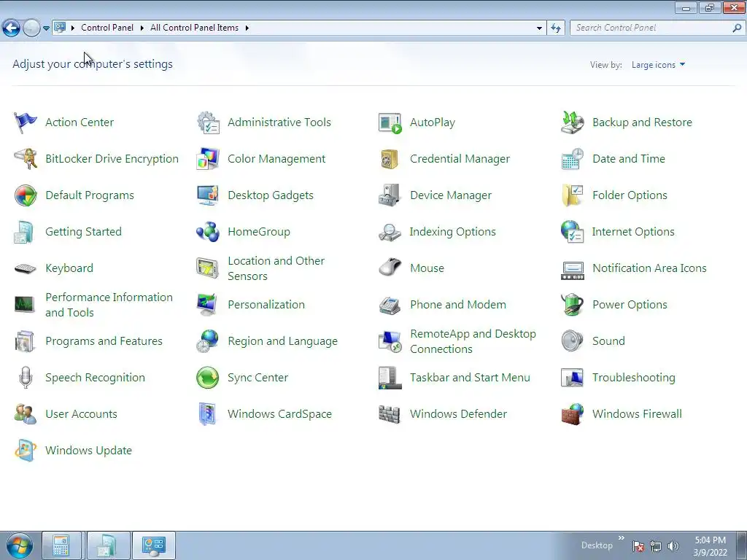Open the Windows Defender wall icon
The image size is (747, 560).
pyautogui.click(x=390, y=414)
